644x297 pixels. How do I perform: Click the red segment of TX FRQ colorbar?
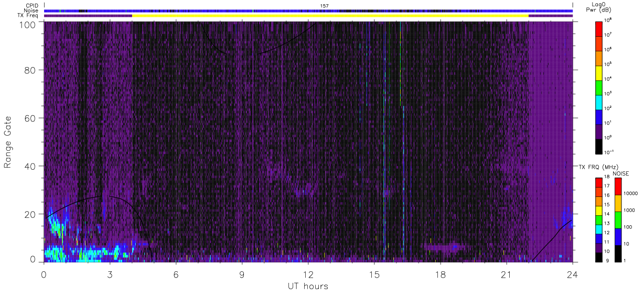point(599,183)
